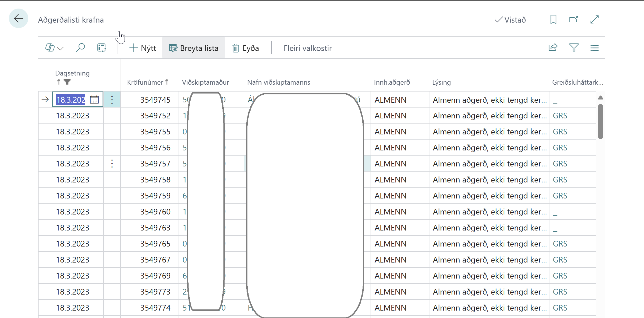Toggle the filter pane funnel icon
The height and width of the screenshot is (318, 644).
click(574, 48)
